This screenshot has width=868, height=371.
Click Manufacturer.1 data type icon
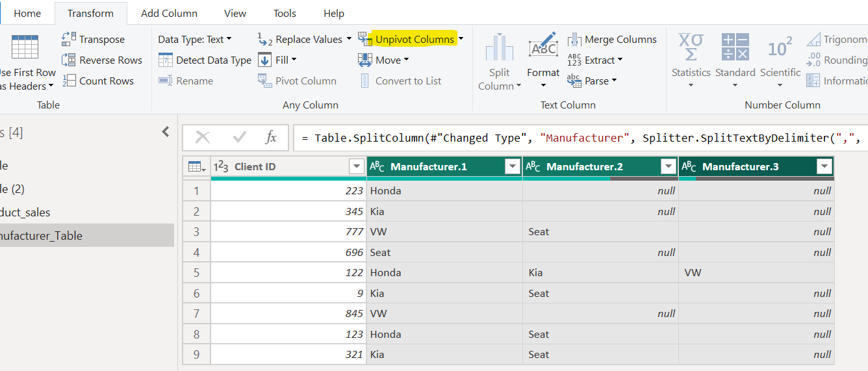click(x=377, y=167)
